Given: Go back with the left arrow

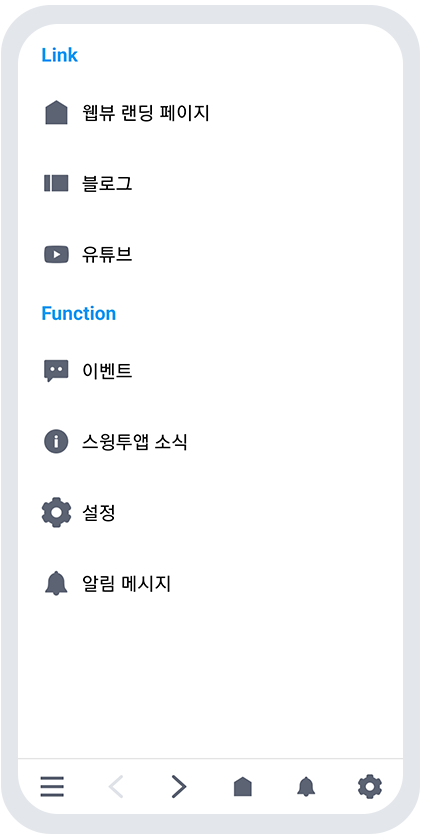Looking at the screenshot, I should click(116, 787).
